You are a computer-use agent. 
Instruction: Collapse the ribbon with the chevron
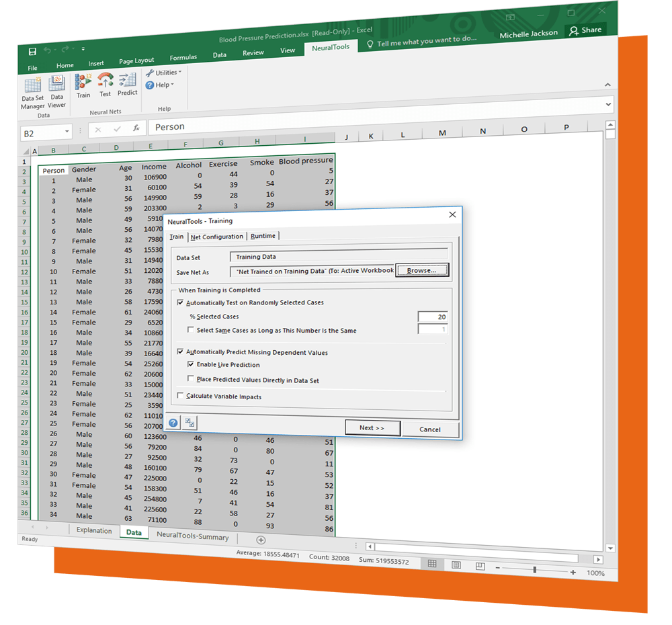pyautogui.click(x=607, y=85)
